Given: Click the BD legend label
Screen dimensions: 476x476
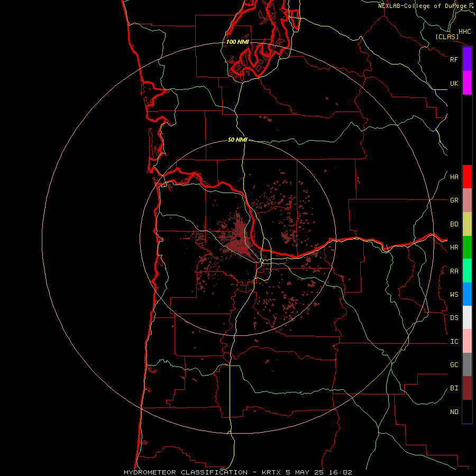Looking at the screenshot, I should 454,224.
